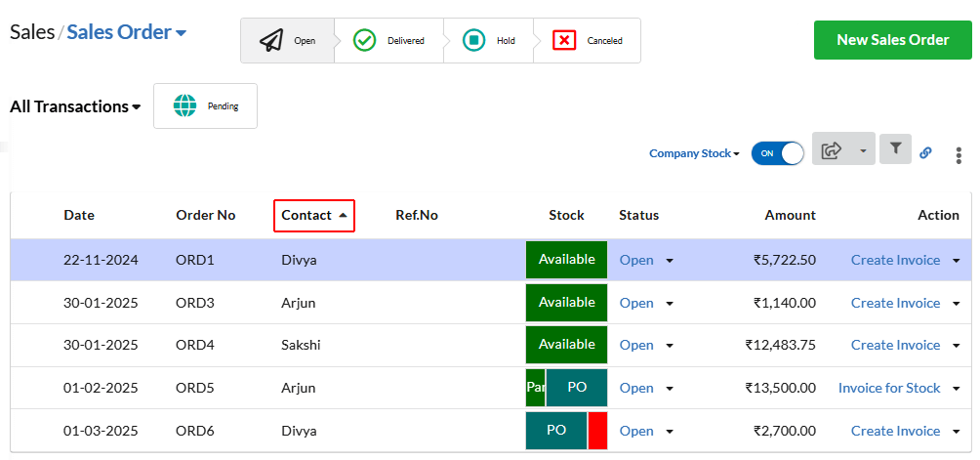Click amount ₹5,722.50
Image resolution: width=980 pixels, height=460 pixels.
[x=785, y=260]
